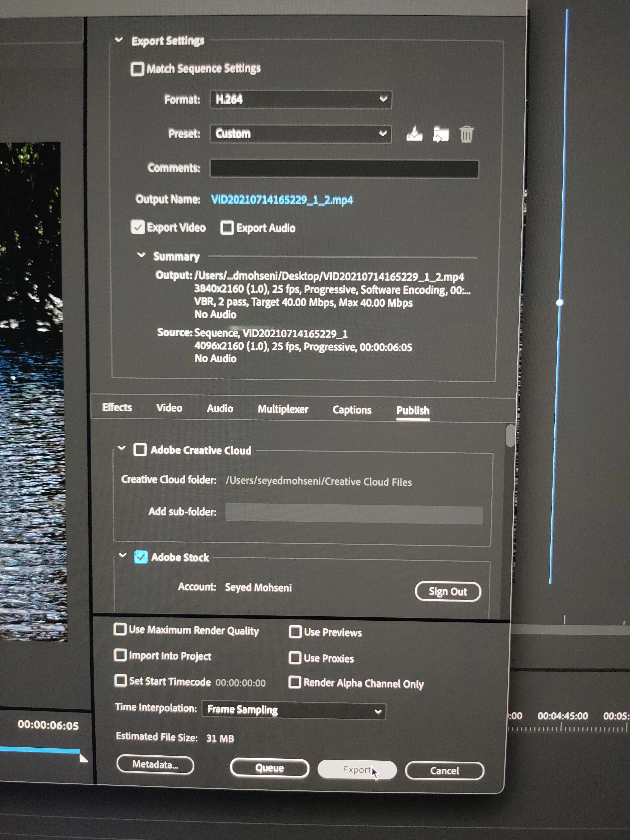Collapse the Adobe Creative Cloud section chevron
The width and height of the screenshot is (630, 840).
coord(122,449)
